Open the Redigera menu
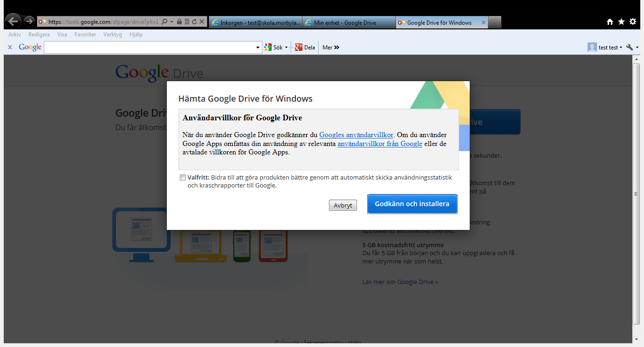The width and height of the screenshot is (644, 347). (x=39, y=35)
